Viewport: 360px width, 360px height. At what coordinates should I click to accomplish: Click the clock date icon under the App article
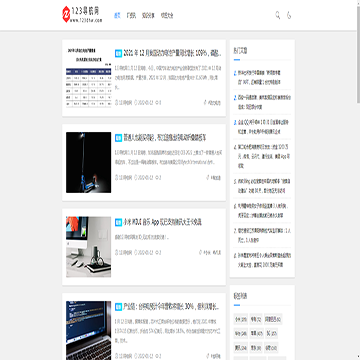pos(136,253)
